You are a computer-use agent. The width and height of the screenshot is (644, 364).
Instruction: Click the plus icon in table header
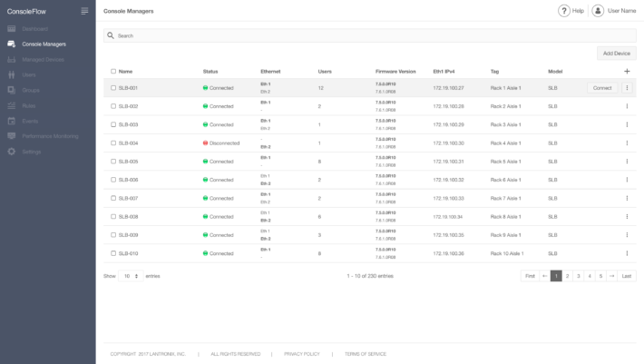click(x=627, y=71)
